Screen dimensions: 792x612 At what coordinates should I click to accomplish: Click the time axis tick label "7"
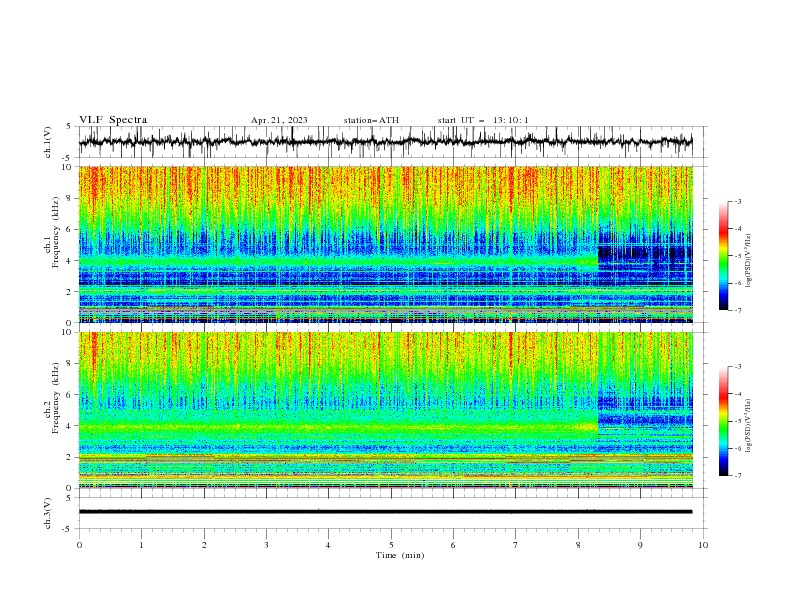point(515,545)
